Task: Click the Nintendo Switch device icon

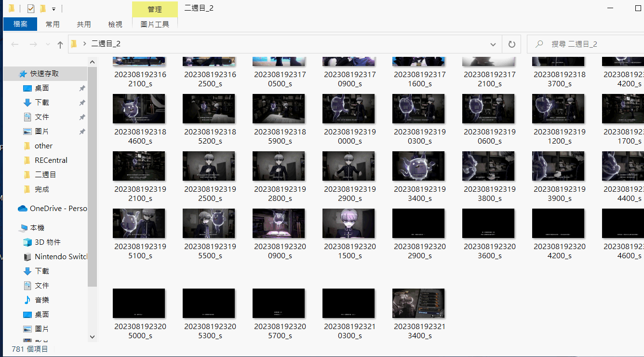Action: pos(27,257)
